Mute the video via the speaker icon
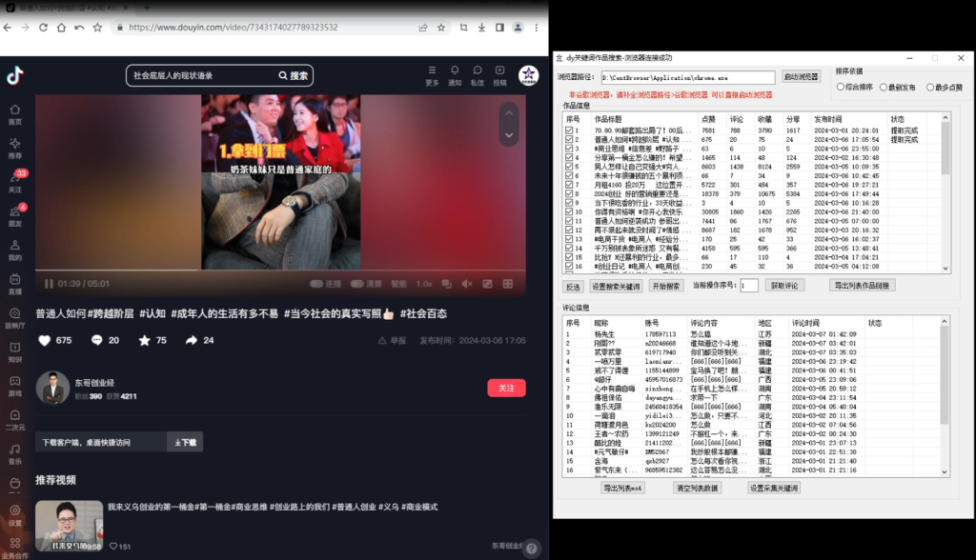 (x=466, y=282)
